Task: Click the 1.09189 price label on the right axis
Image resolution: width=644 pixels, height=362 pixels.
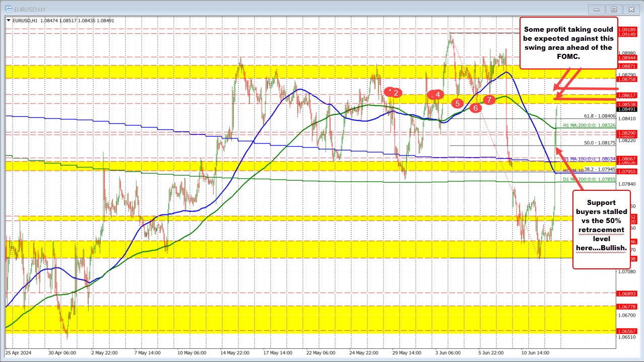Action: 627,30
